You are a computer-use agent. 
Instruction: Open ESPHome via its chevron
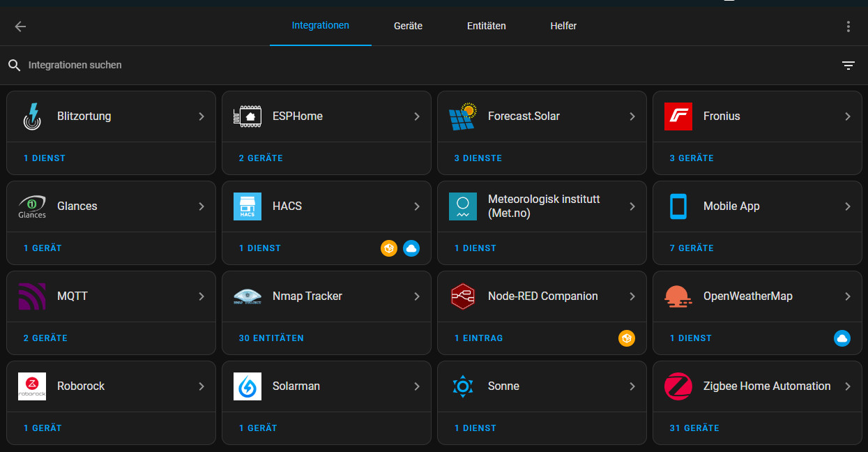click(x=417, y=116)
